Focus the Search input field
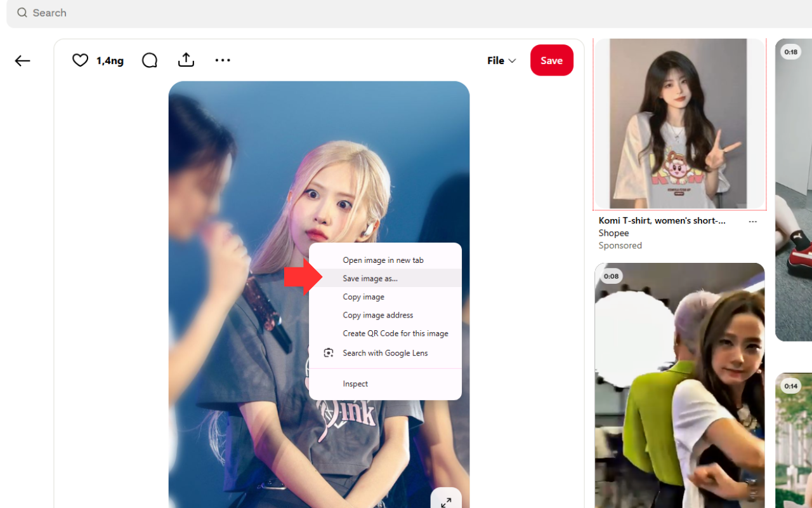The image size is (812, 508). coord(409,13)
